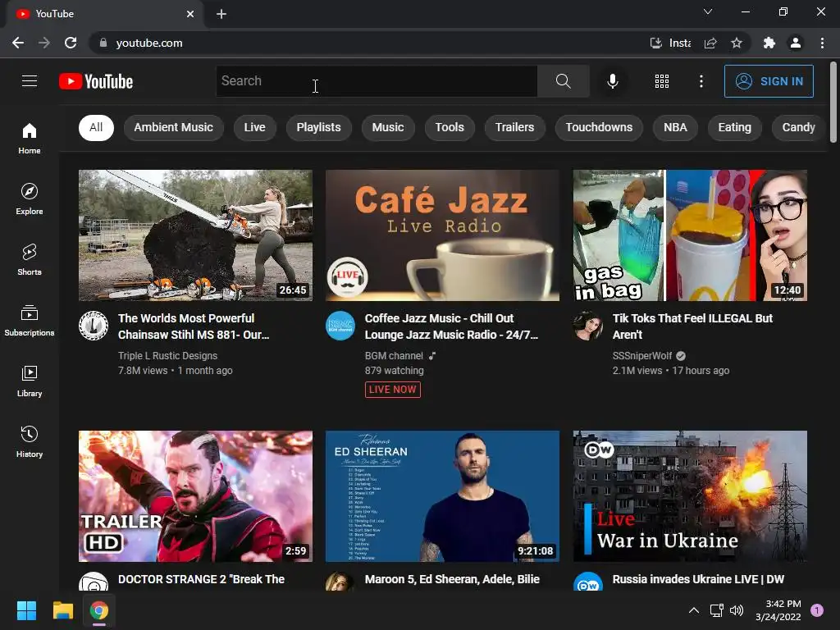Select the Playlists filter chip
This screenshot has width=840, height=630.
click(319, 127)
